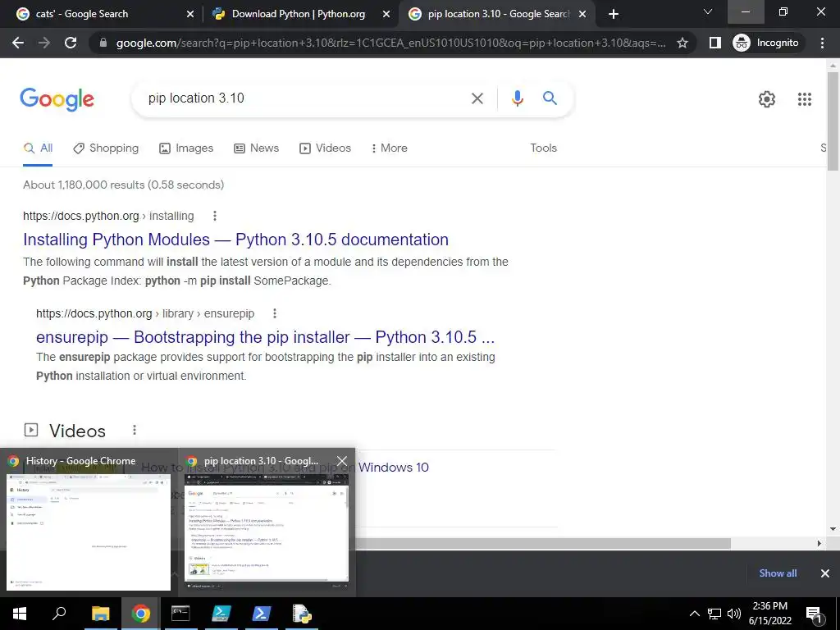Open the Python installer taskbar icon
The width and height of the screenshot is (840, 630).
(302, 614)
